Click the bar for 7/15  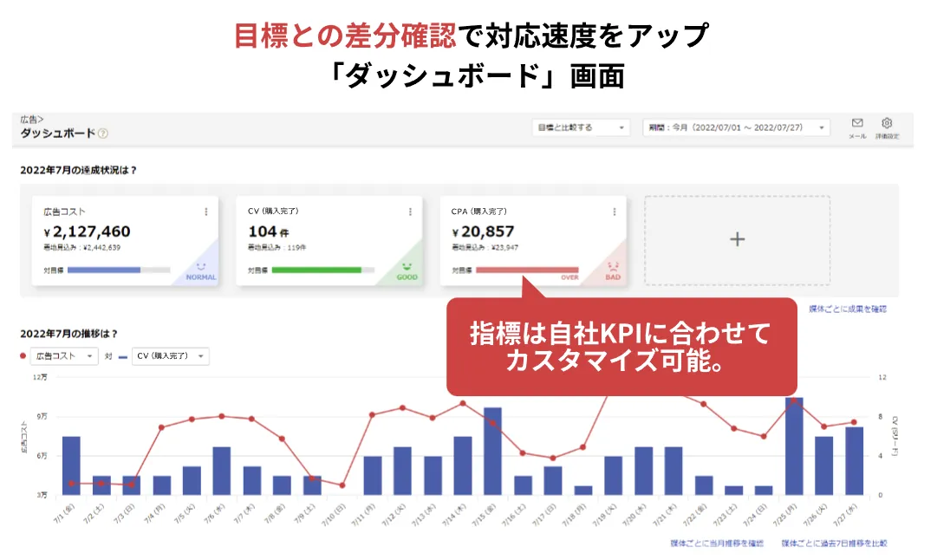(492, 452)
